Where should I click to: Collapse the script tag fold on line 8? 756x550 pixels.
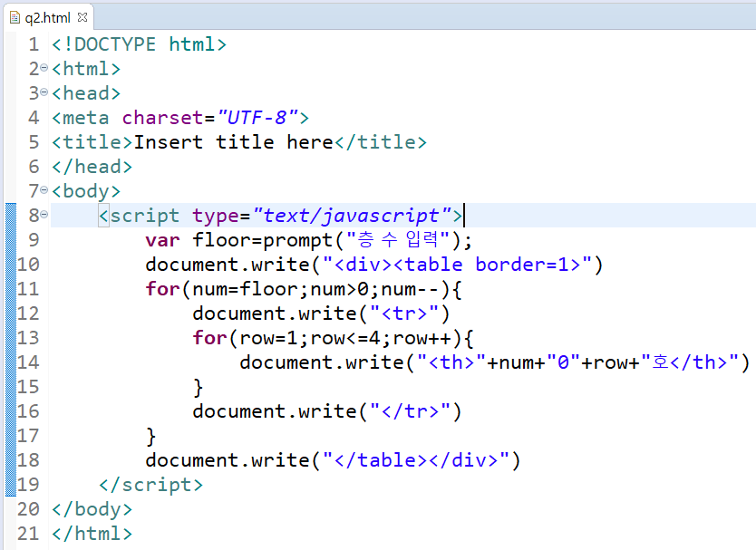(x=44, y=215)
